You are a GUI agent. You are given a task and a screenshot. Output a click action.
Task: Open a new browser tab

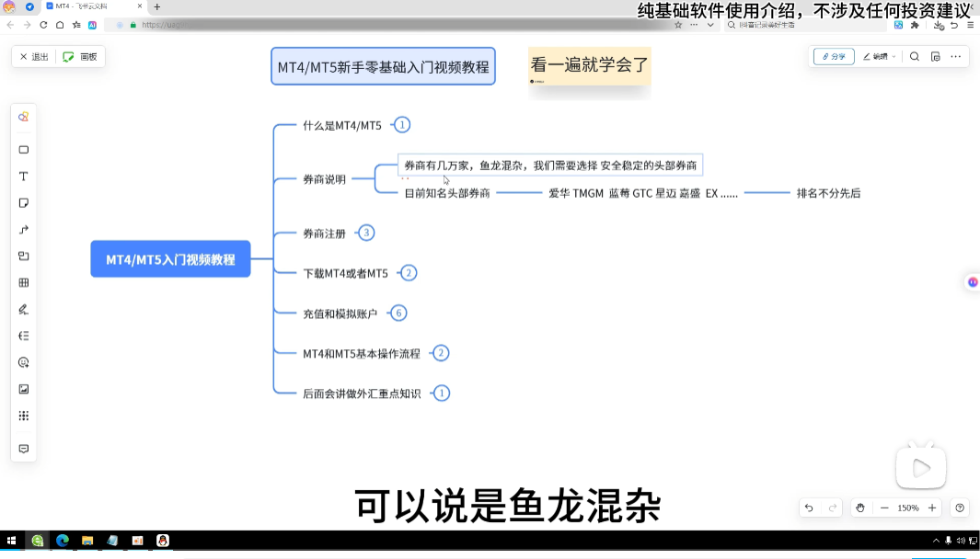pyautogui.click(x=157, y=6)
